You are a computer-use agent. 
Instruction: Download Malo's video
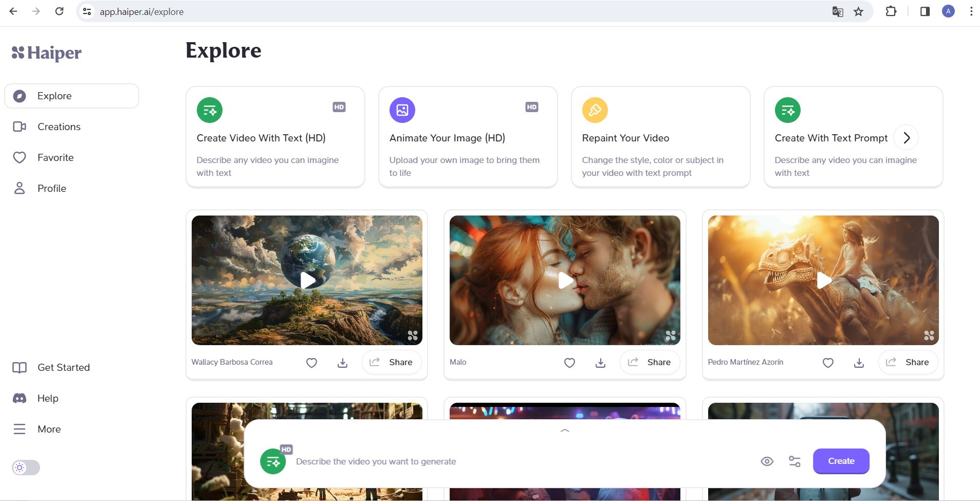[x=600, y=363]
